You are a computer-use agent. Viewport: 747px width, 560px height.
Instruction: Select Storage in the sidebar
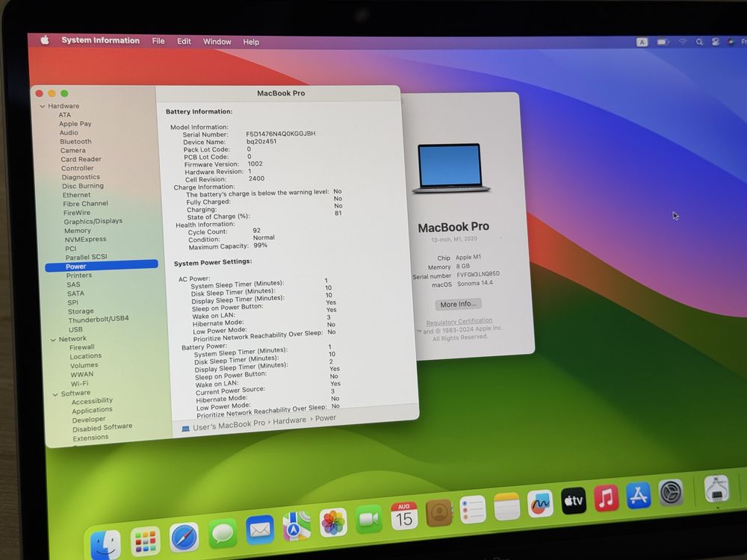point(81,311)
